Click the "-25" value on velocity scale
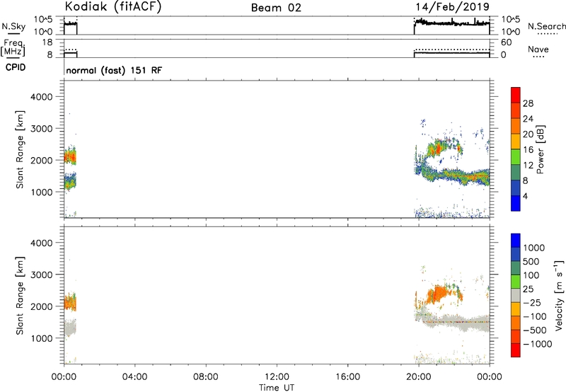566x392 pixels. click(x=532, y=303)
